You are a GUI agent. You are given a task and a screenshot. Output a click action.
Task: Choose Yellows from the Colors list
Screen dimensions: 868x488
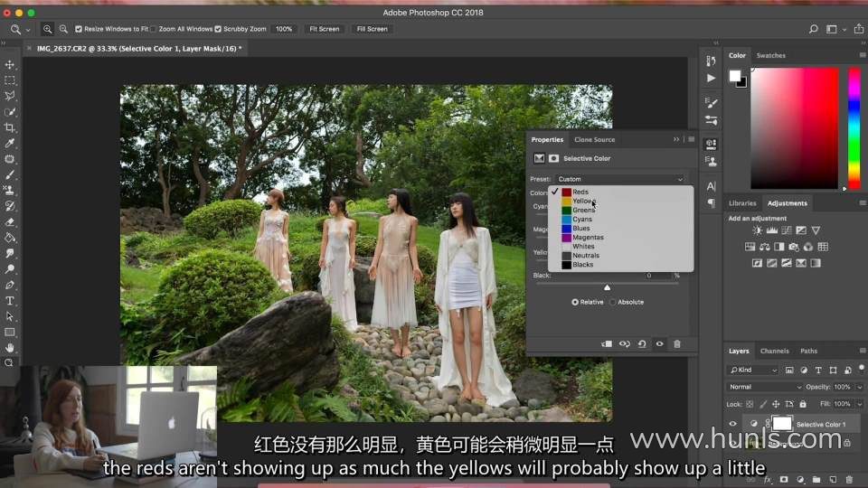[x=584, y=201]
